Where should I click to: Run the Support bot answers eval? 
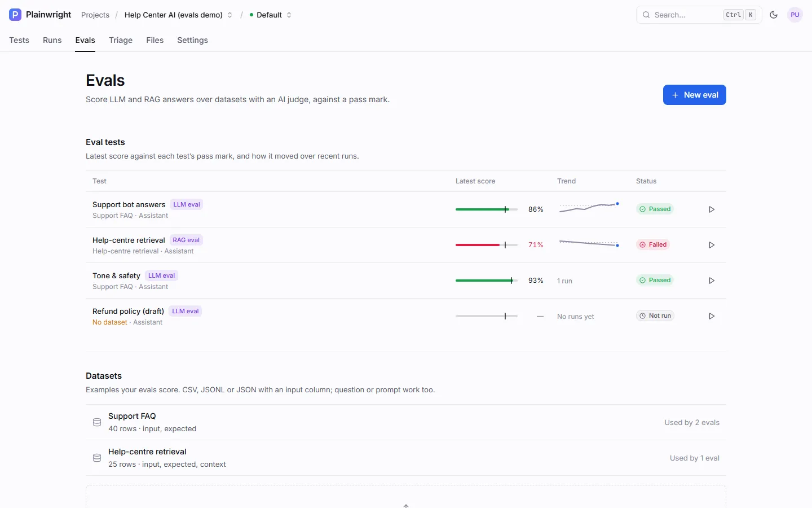coord(712,209)
